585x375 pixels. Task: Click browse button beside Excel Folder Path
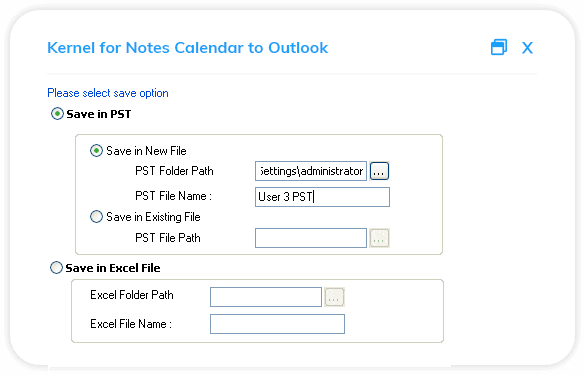334,297
